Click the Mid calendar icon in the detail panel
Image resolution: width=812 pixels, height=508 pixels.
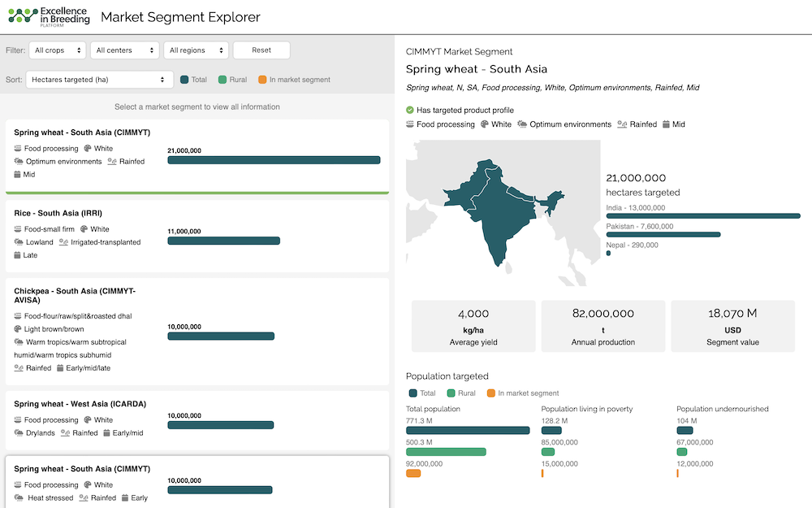coord(666,124)
